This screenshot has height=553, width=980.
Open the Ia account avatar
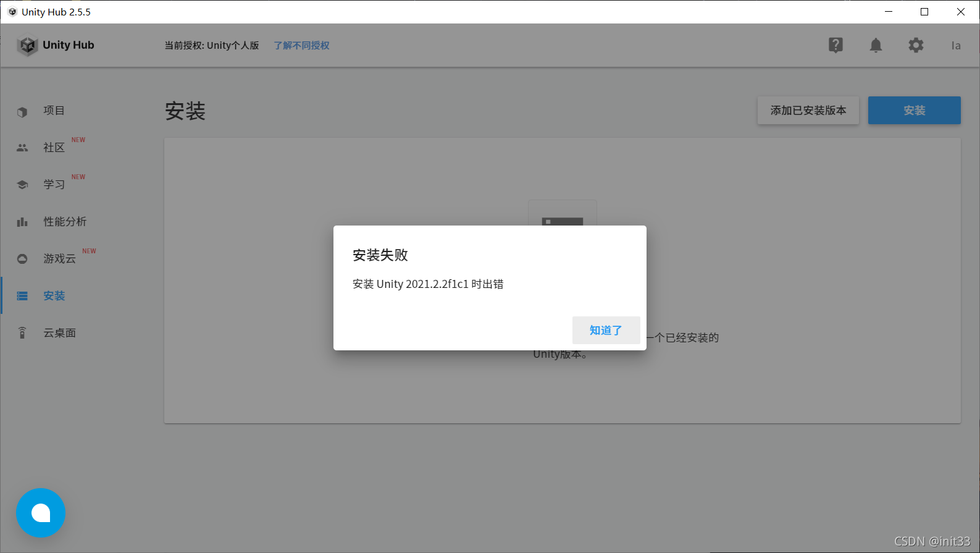(x=956, y=45)
